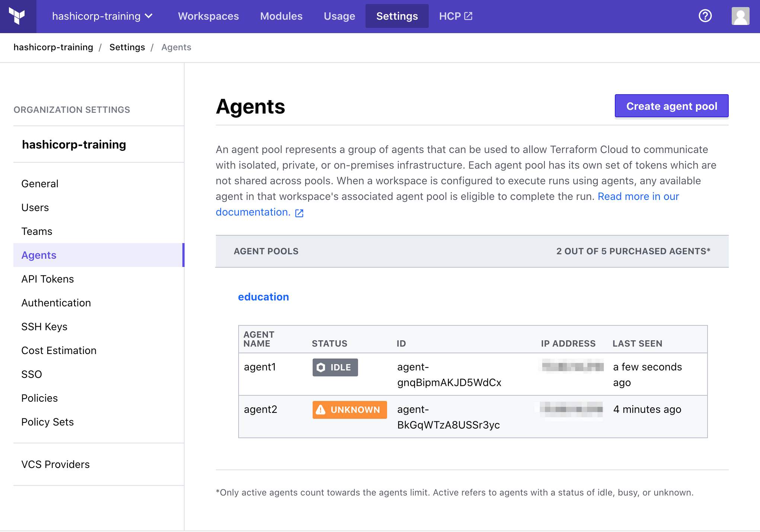
Task: Open the user avatar menu
Action: tap(740, 16)
